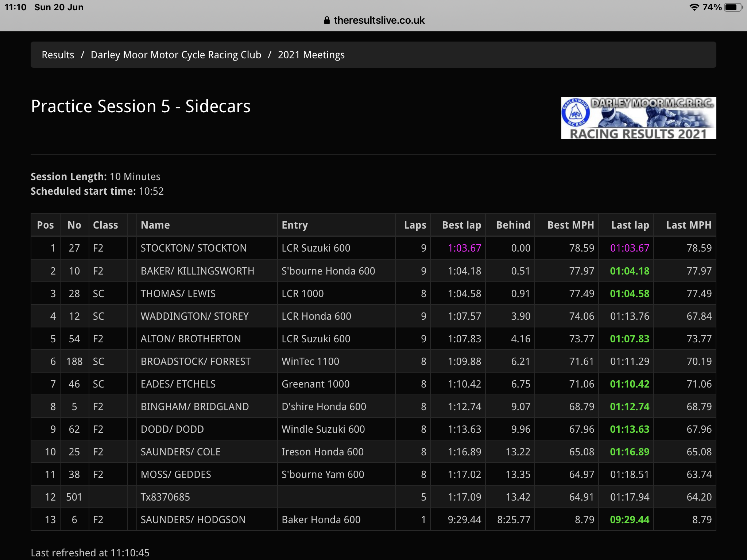Select DODD/ DODD name cell
Image resolution: width=747 pixels, height=560 pixels.
pos(207,429)
